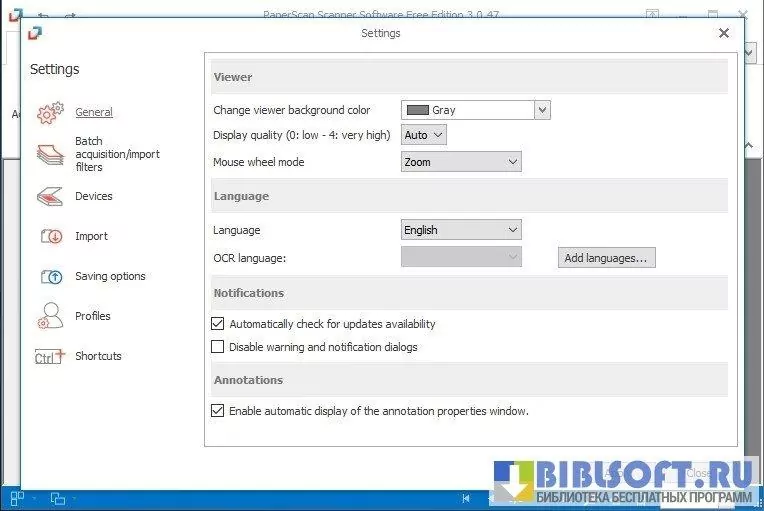
Task: Click the Devices scanner icon
Action: 50,197
